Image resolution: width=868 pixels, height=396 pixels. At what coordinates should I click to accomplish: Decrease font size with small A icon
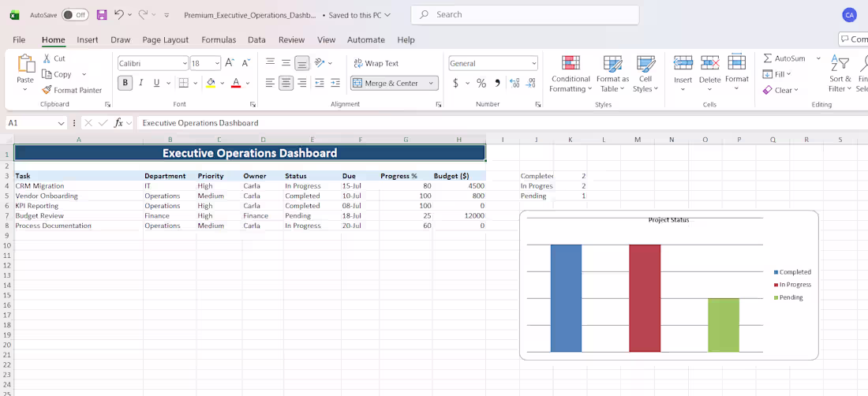tap(245, 63)
